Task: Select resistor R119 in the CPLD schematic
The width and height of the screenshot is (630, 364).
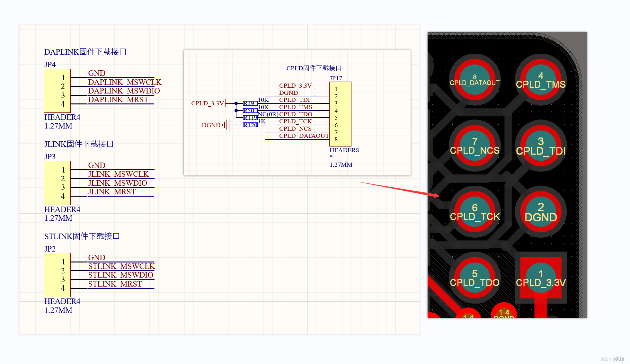Action: pos(250,118)
